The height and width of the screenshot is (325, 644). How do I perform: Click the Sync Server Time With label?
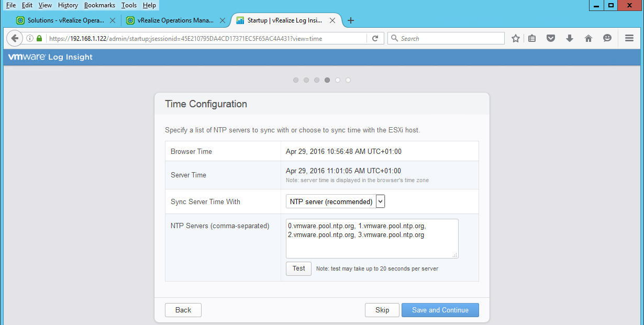(205, 201)
